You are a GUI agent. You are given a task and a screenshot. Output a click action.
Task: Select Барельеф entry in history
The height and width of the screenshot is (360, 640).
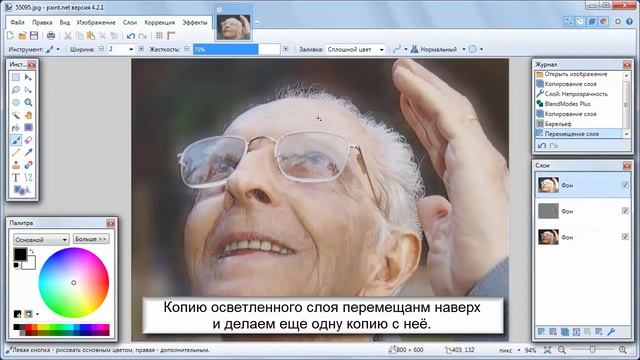point(578,124)
